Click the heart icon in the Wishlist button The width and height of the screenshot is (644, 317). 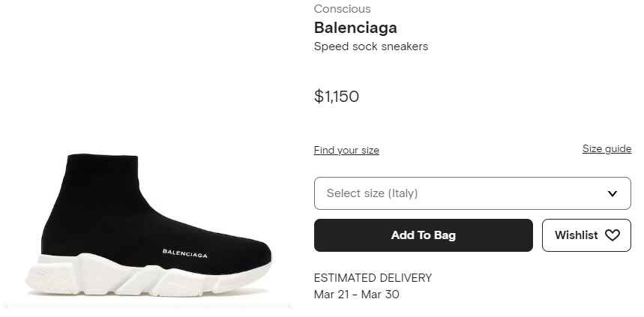tap(613, 235)
